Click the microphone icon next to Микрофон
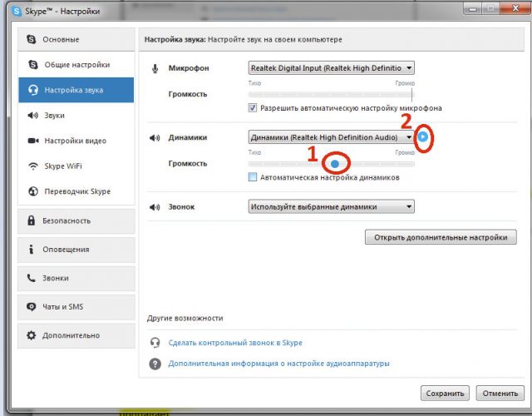 [155, 68]
